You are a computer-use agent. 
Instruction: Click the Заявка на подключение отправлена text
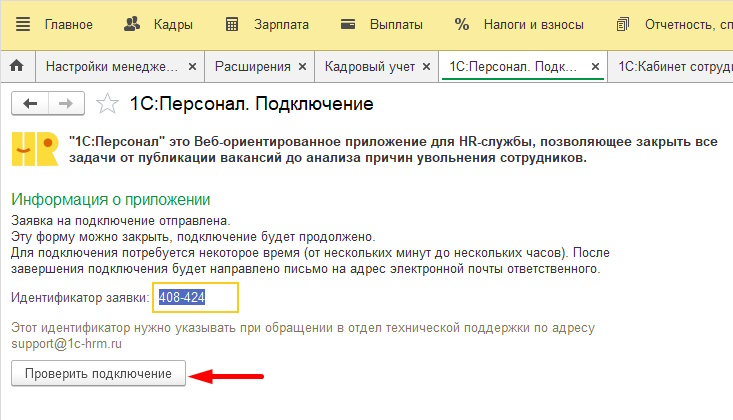[121, 220]
